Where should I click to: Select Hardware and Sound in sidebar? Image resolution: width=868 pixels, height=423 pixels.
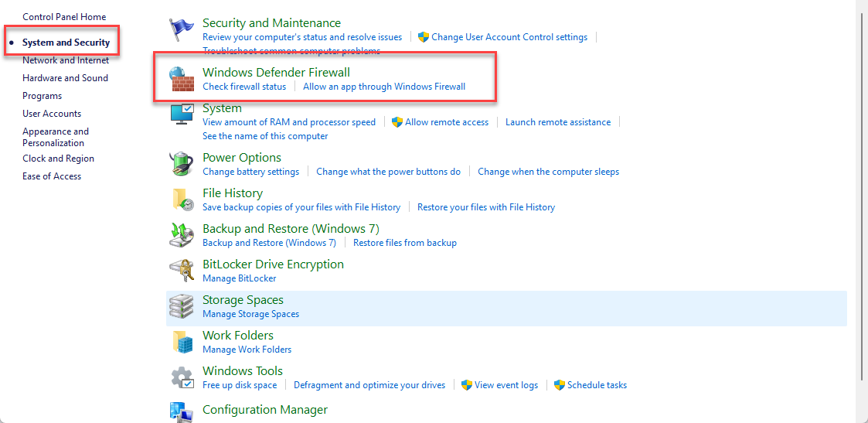click(x=65, y=78)
